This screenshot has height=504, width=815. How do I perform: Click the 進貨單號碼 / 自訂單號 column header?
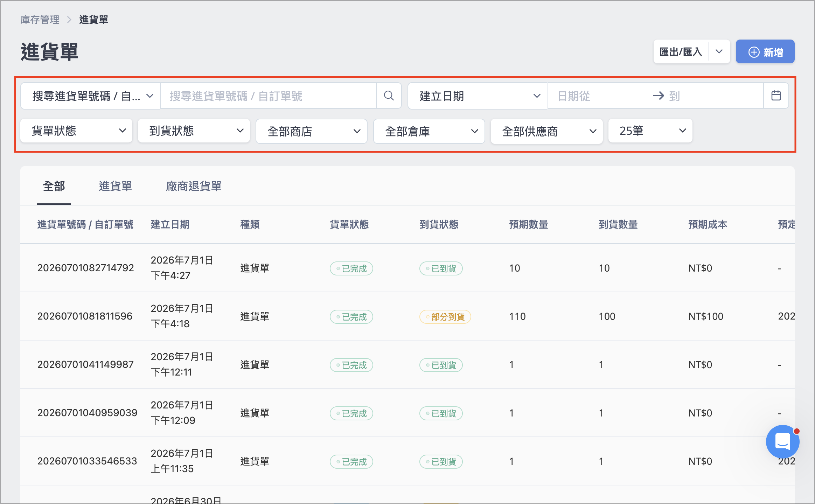[85, 224]
